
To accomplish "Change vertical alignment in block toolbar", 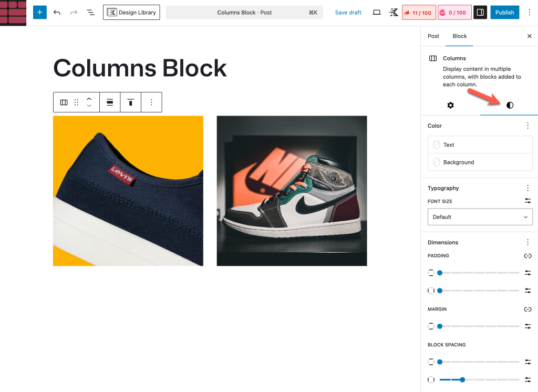I will pos(131,102).
